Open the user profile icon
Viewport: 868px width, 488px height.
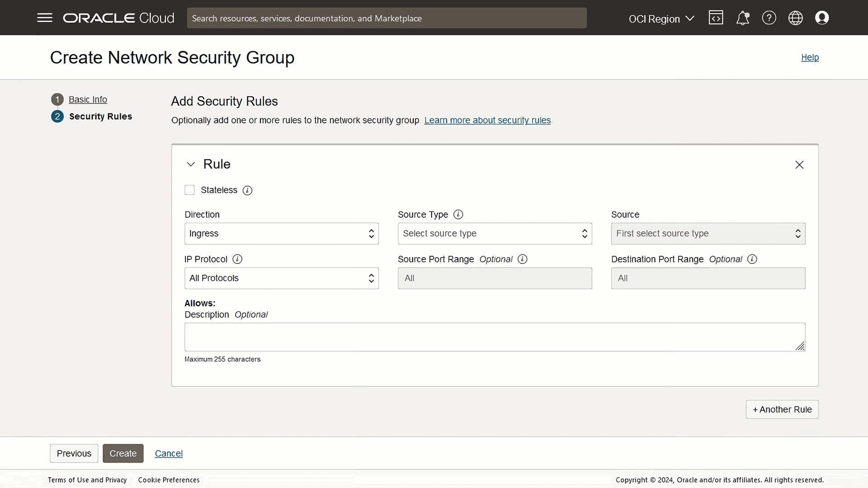(822, 18)
